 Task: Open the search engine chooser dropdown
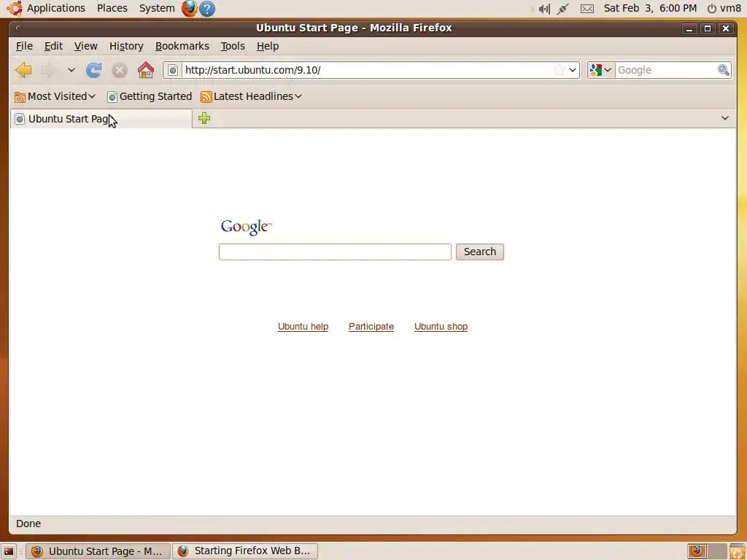click(x=608, y=70)
